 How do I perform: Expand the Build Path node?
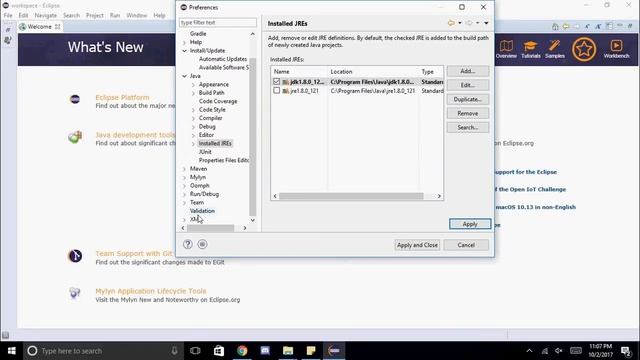coord(193,93)
